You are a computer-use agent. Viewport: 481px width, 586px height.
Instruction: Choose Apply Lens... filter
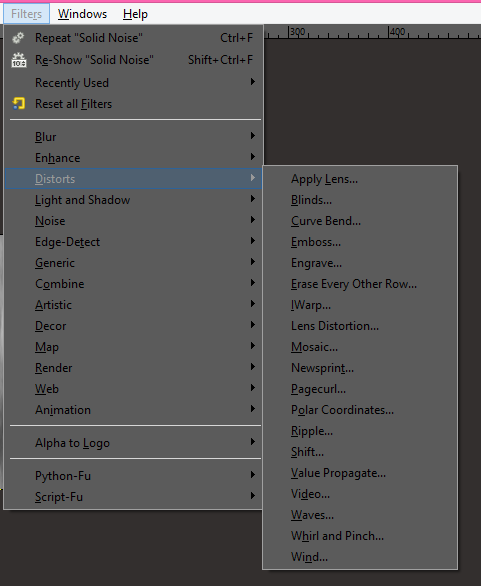pos(360,179)
